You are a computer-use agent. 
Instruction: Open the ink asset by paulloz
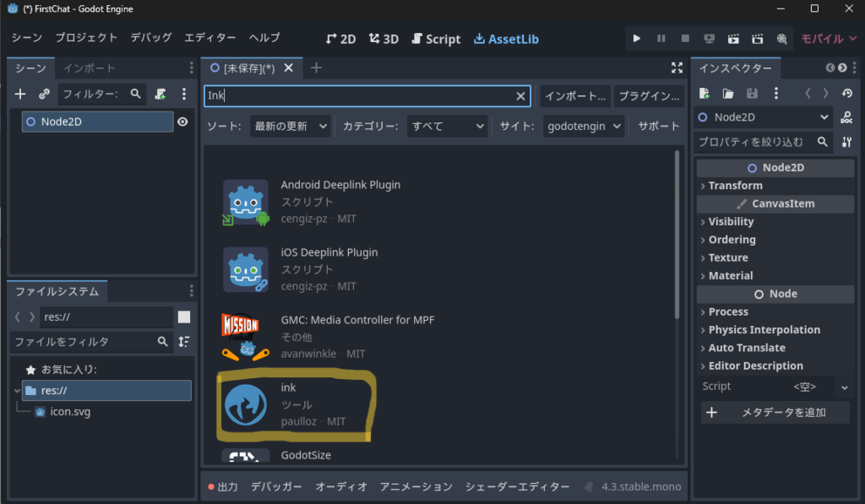288,387
